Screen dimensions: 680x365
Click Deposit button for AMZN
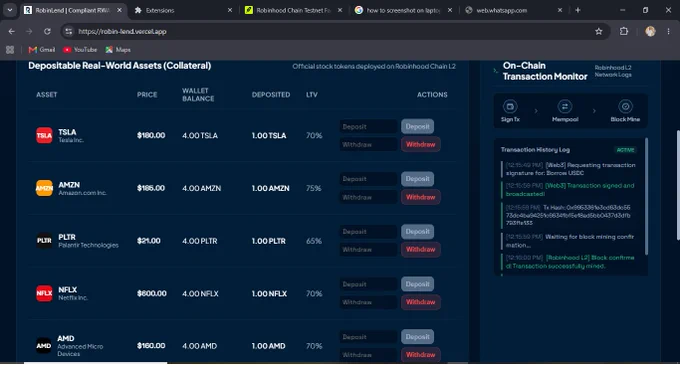point(417,179)
